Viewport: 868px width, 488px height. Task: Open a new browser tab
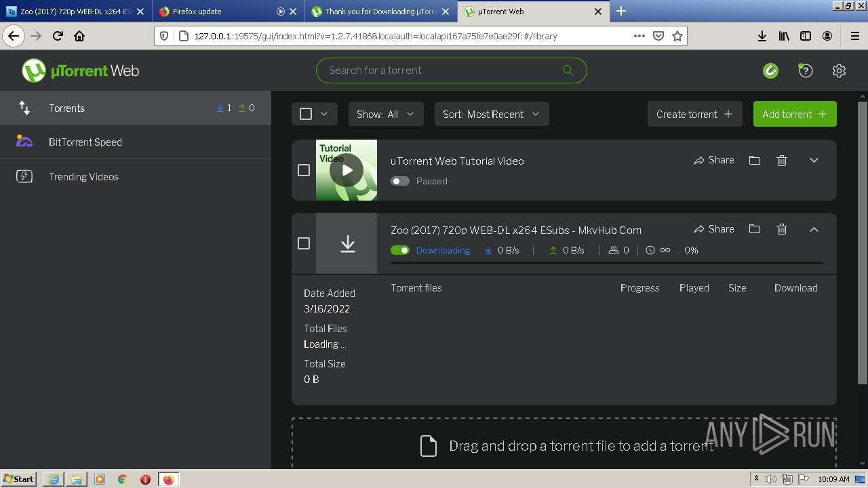coord(620,11)
